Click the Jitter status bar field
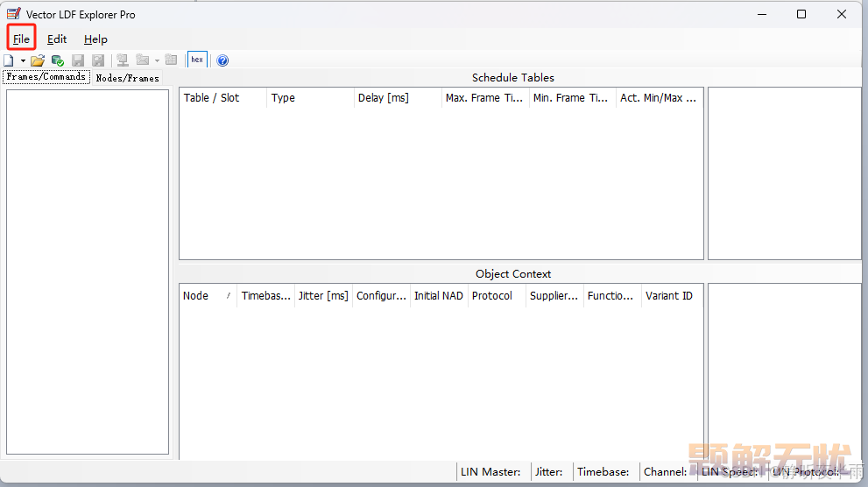Screen dimensions: 868x487 pos(551,472)
